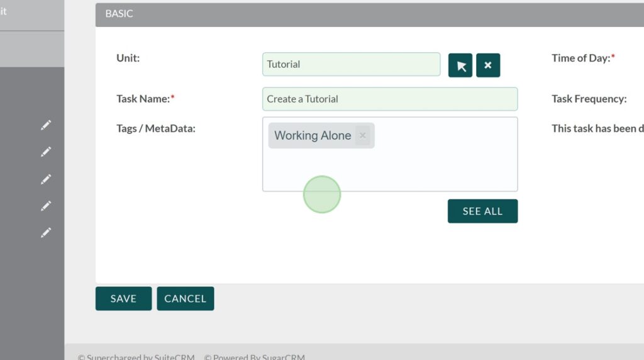
Task: Click the topmost pencil edit icon in sidebar
Action: click(x=46, y=126)
